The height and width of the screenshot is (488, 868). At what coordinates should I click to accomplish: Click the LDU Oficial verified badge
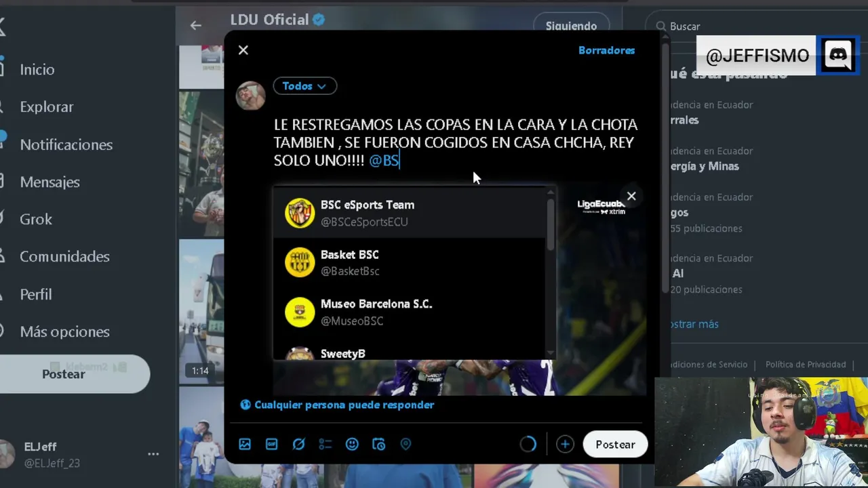coord(319,20)
